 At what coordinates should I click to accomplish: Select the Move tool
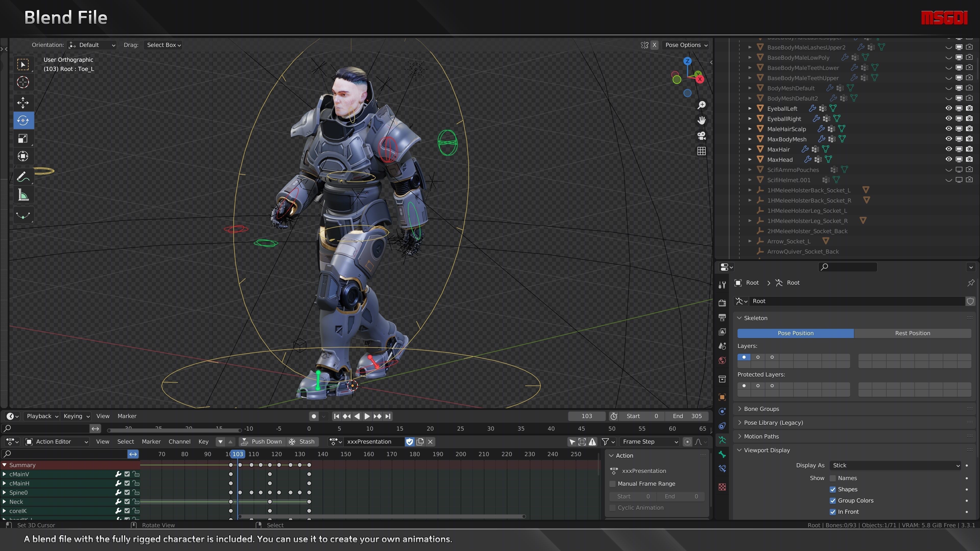tap(23, 103)
